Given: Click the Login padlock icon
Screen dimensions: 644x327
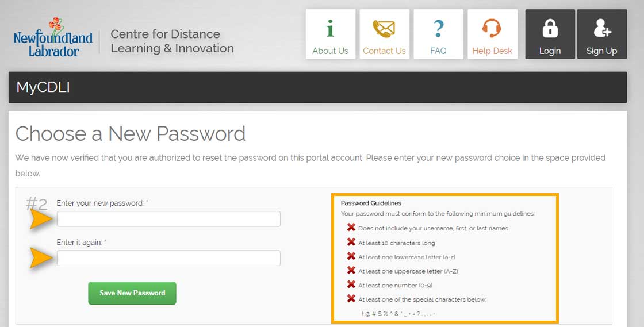Looking at the screenshot, I should tap(550, 28).
